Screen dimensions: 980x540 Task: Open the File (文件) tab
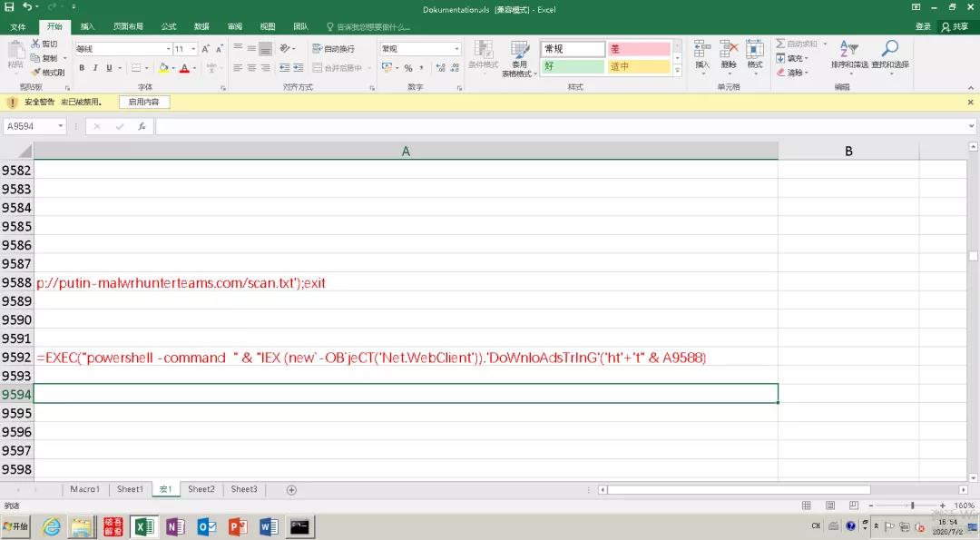click(18, 26)
